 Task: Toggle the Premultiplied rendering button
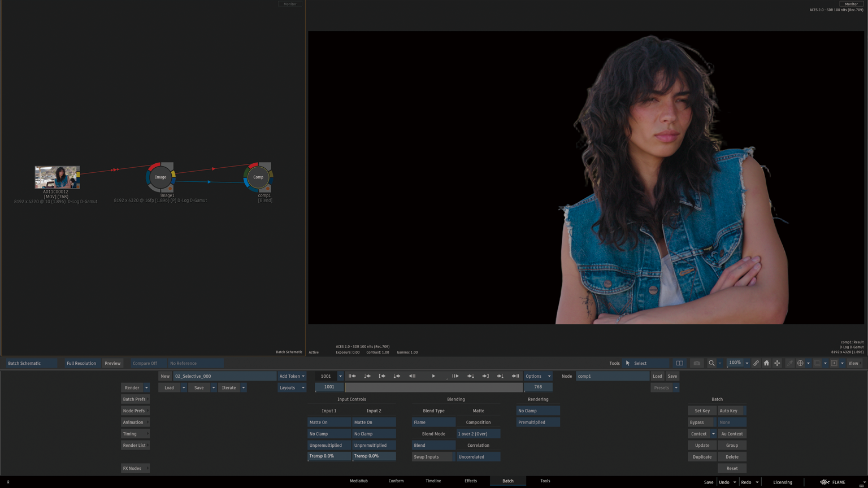(537, 422)
